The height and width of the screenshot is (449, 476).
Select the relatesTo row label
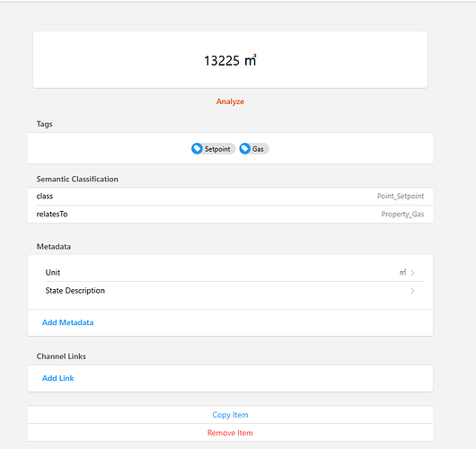[x=52, y=214]
